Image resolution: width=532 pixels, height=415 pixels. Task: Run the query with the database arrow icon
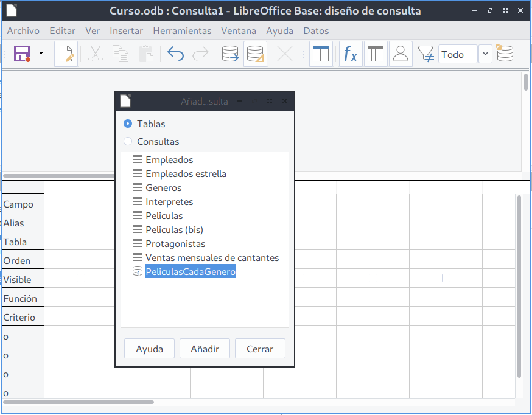pyautogui.click(x=230, y=54)
